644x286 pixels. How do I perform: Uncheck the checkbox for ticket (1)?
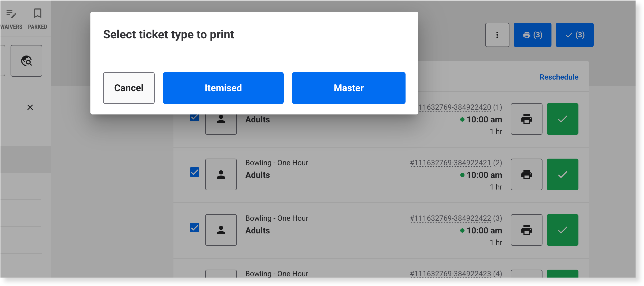tap(195, 118)
